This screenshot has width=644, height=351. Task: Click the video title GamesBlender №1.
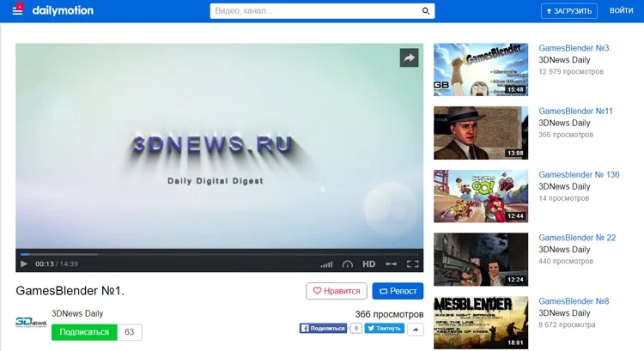click(70, 291)
